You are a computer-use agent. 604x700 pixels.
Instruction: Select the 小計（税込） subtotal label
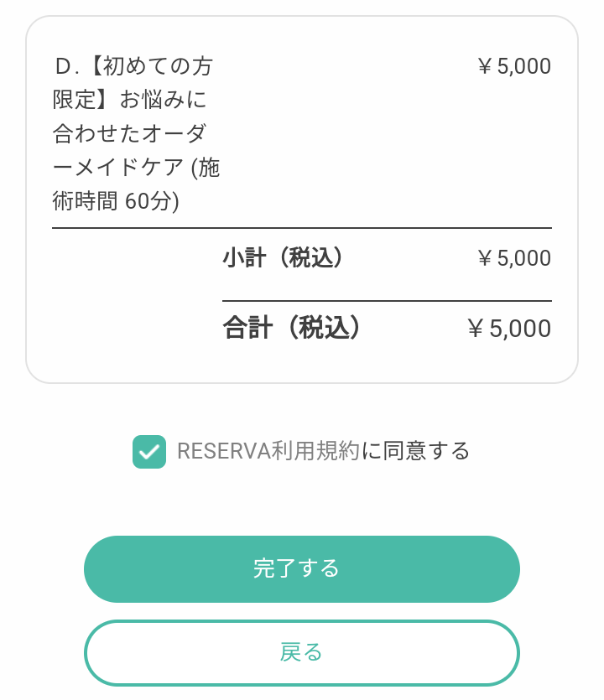[284, 258]
